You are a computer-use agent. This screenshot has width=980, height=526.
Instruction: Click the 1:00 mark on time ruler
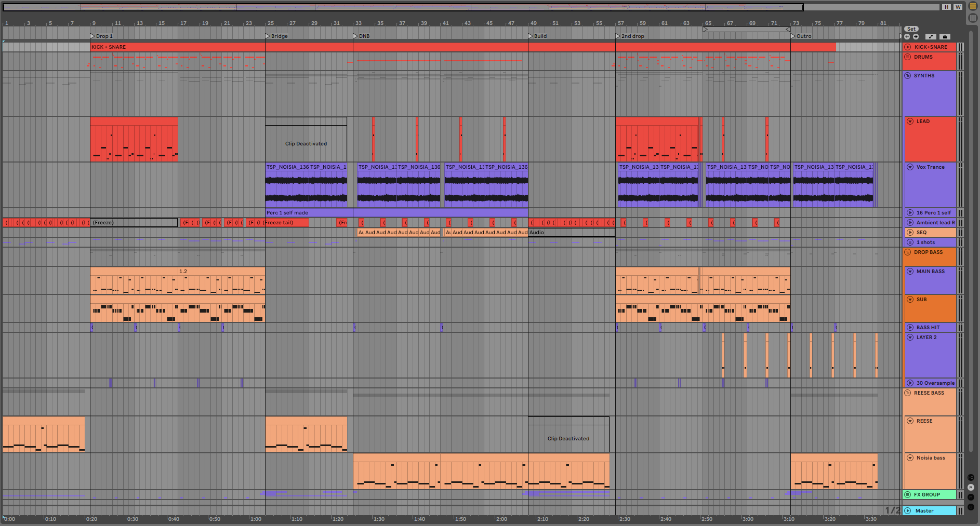click(256, 519)
